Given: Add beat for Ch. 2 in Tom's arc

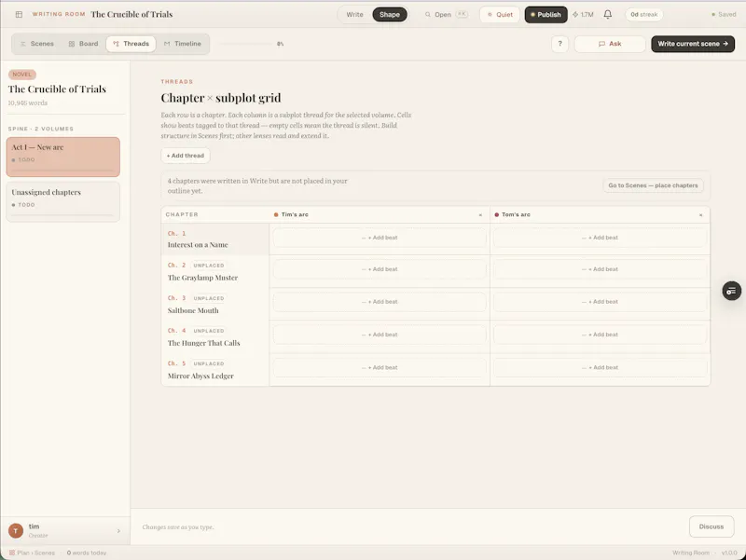Looking at the screenshot, I should pos(600,269).
